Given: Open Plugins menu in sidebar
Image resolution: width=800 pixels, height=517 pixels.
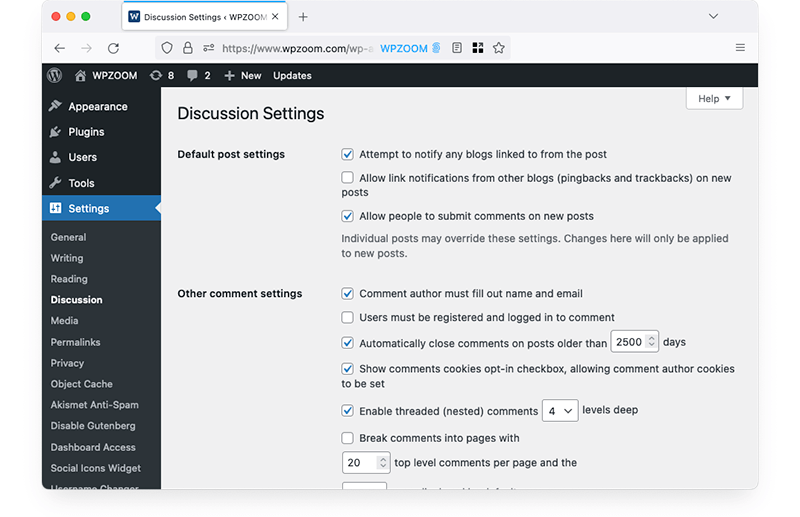Looking at the screenshot, I should click(86, 132).
